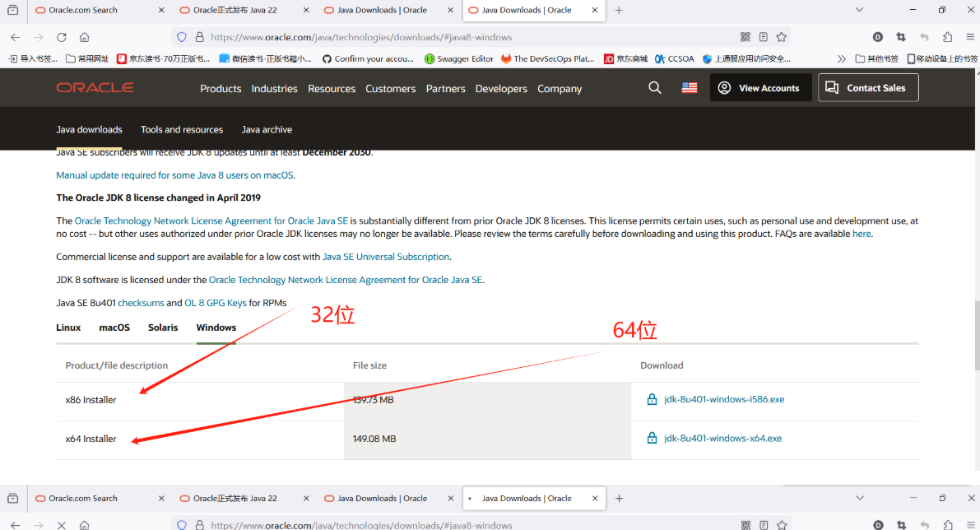Viewport: 980px width, 530px height.
Task: Select the Linux downloads tab
Action: click(x=68, y=328)
